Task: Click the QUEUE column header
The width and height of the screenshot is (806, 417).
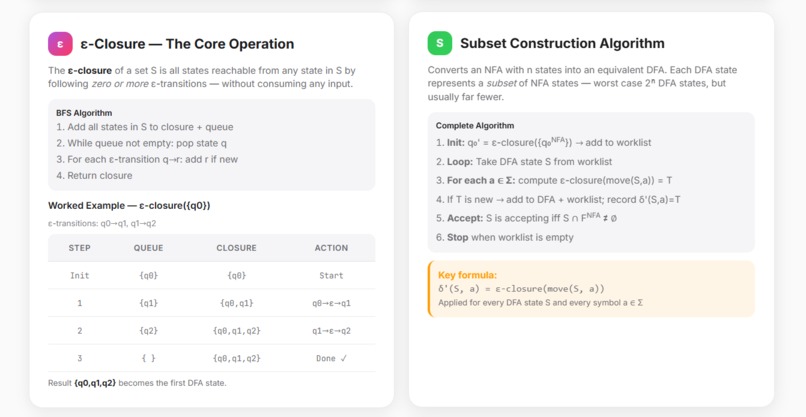Action: 149,248
